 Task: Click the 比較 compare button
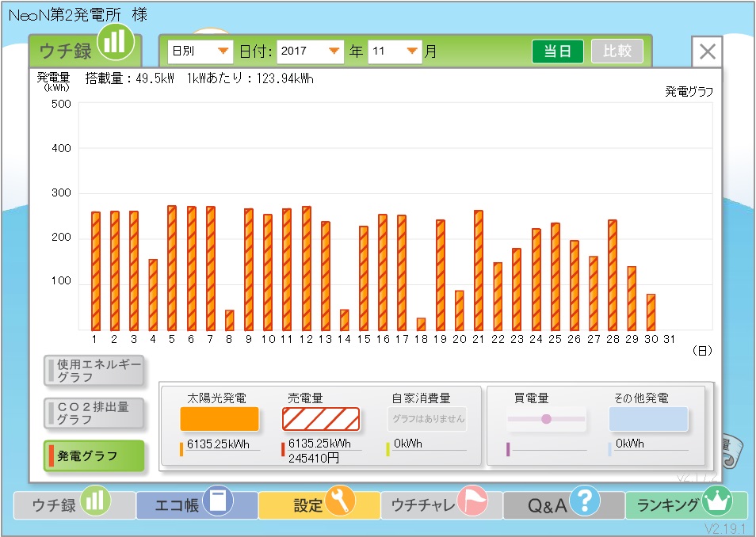tap(617, 51)
